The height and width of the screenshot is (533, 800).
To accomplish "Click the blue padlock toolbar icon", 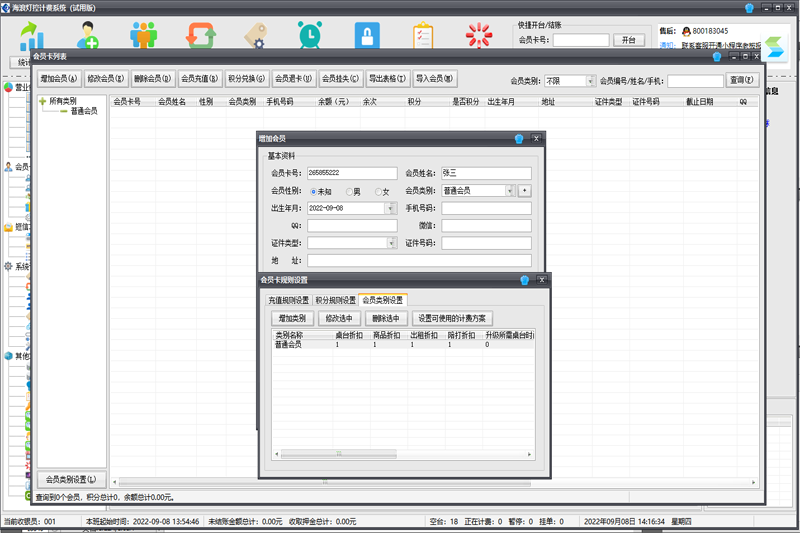I will point(367,36).
